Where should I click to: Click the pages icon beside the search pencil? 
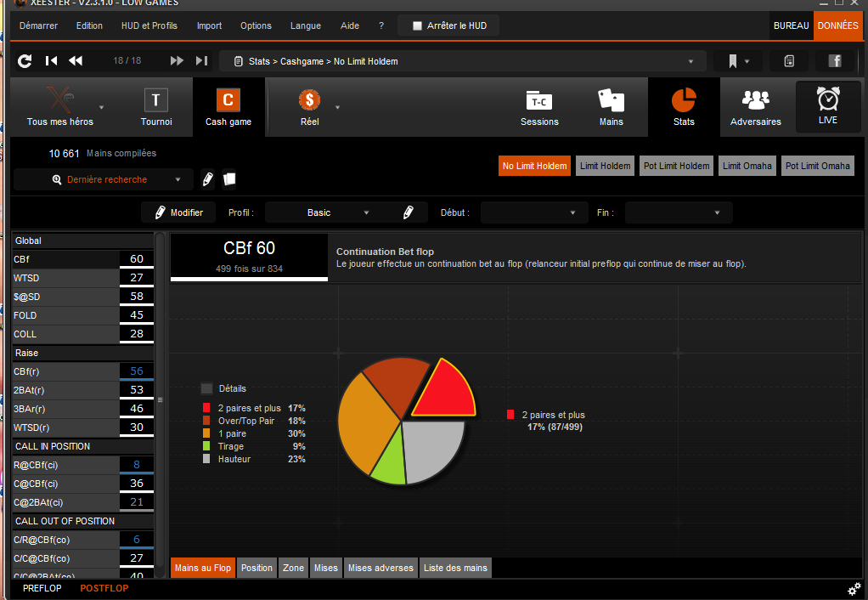pos(229,179)
